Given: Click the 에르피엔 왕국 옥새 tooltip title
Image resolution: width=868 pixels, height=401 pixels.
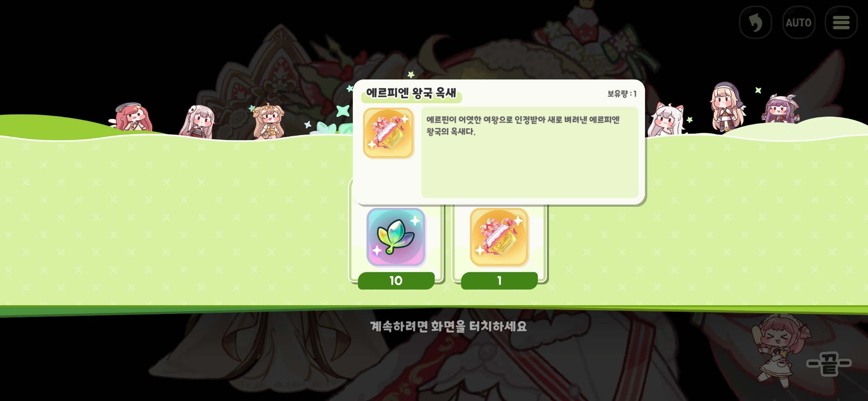Looking at the screenshot, I should (411, 93).
